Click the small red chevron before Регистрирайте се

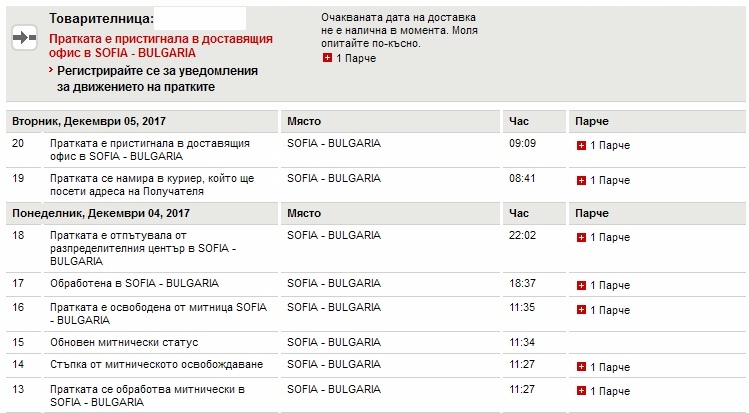point(51,70)
